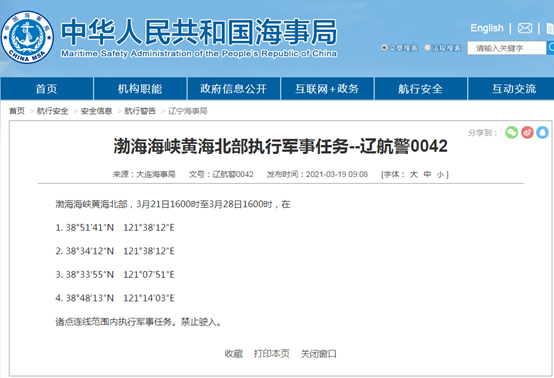Screen dimensions: 554x378
Task: Select the 法规搜索 radio button
Action: point(427,47)
